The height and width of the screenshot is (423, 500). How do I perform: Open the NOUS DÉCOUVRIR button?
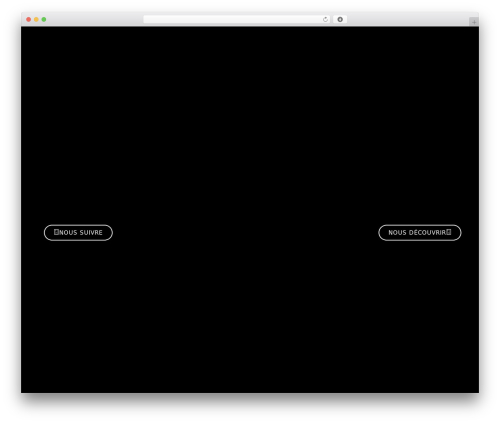pos(420,232)
